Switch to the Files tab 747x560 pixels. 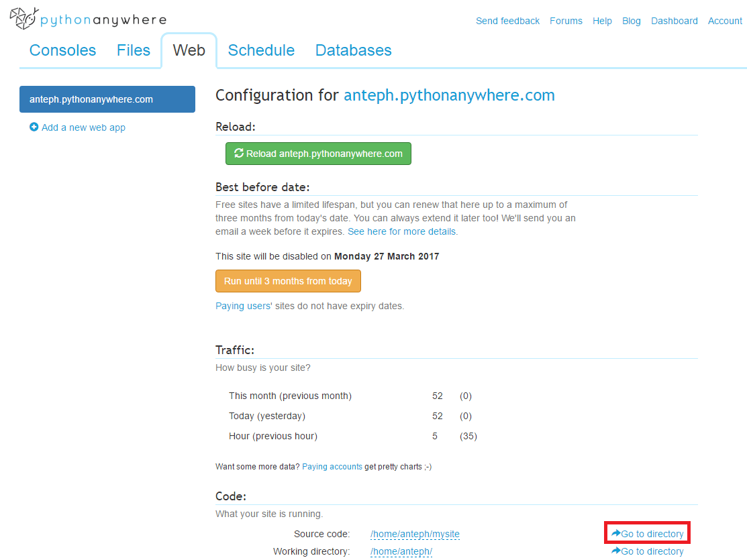[133, 50]
